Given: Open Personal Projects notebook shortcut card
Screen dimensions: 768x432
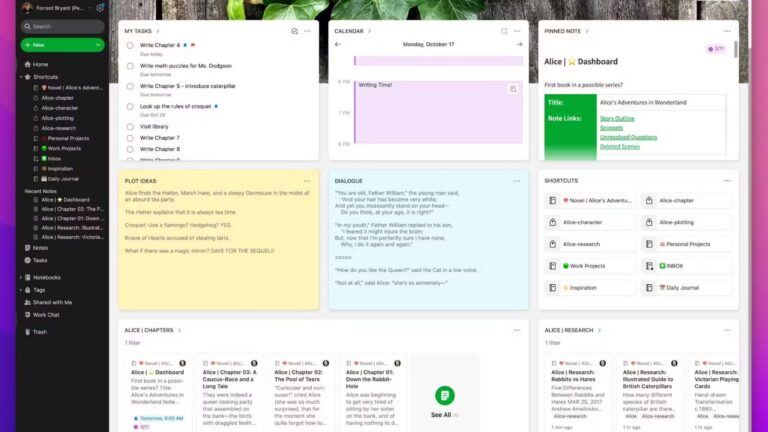Looking at the screenshot, I should pyautogui.click(x=687, y=244).
